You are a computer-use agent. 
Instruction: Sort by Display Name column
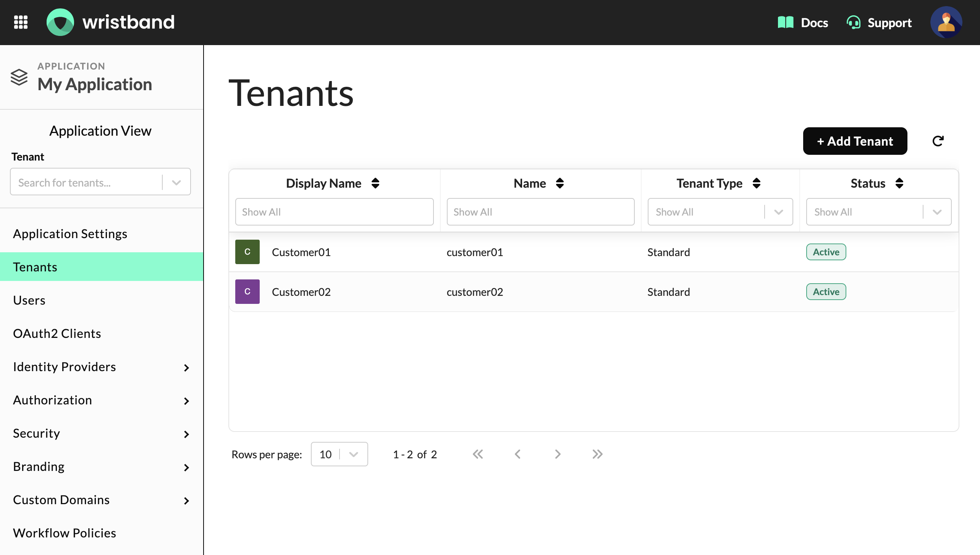coord(375,183)
